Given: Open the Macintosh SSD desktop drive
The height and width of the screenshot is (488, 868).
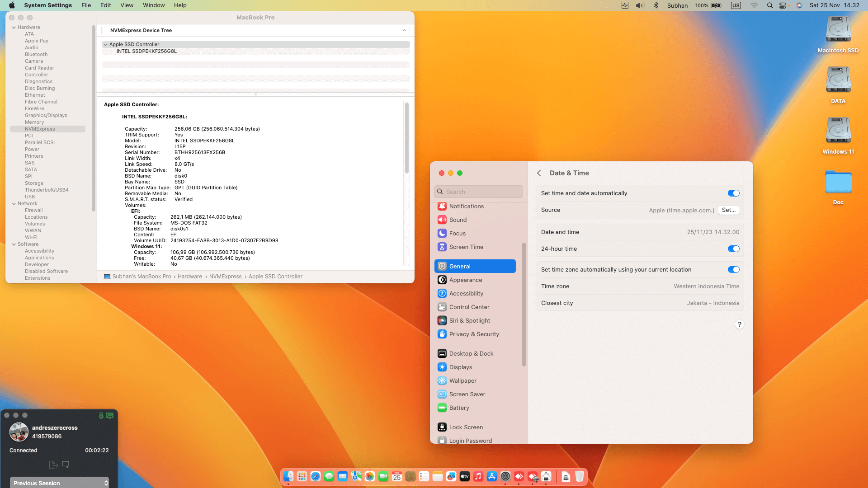Looking at the screenshot, I should point(838,34).
